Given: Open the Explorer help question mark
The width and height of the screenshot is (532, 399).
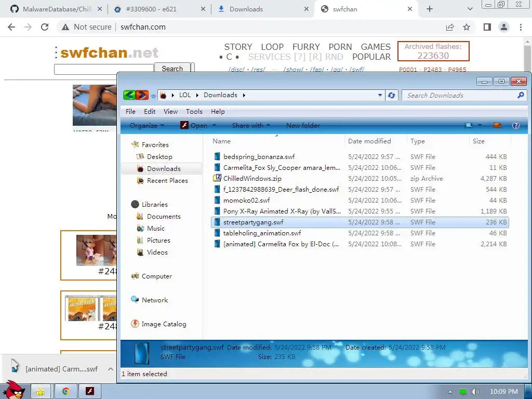Looking at the screenshot, I should [x=516, y=126].
